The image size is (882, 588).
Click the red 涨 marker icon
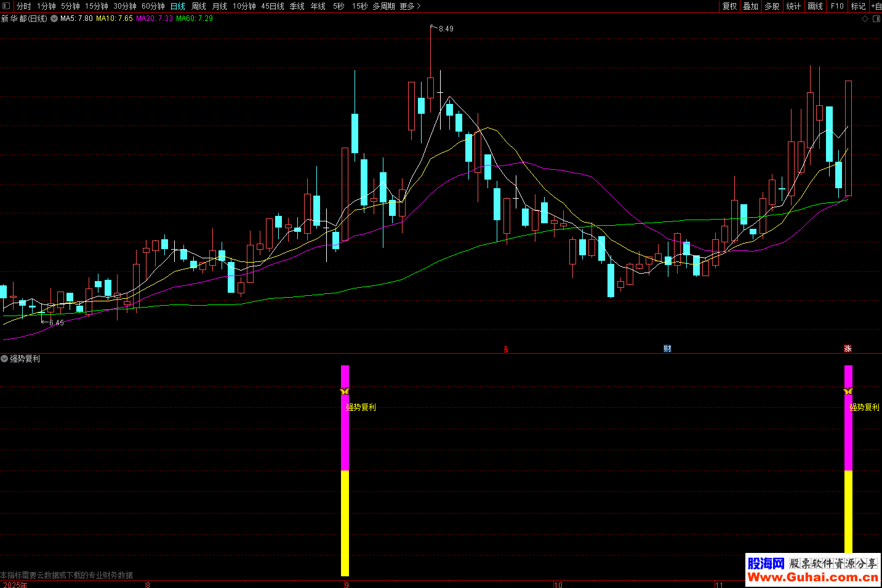coord(848,349)
